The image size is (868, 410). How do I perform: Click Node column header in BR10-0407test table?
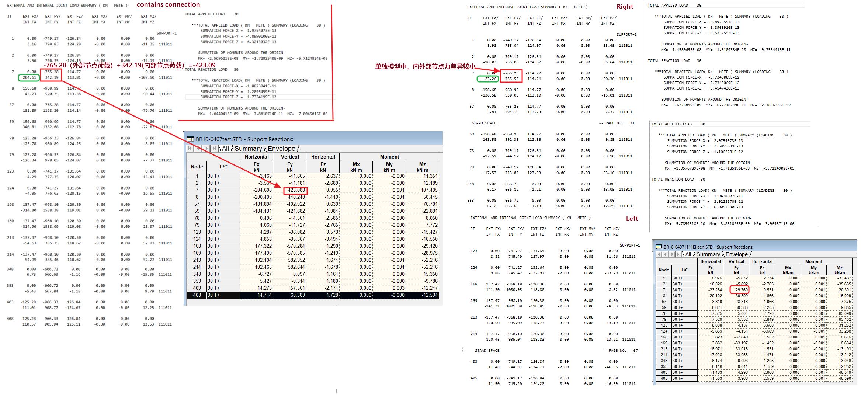tap(197, 167)
